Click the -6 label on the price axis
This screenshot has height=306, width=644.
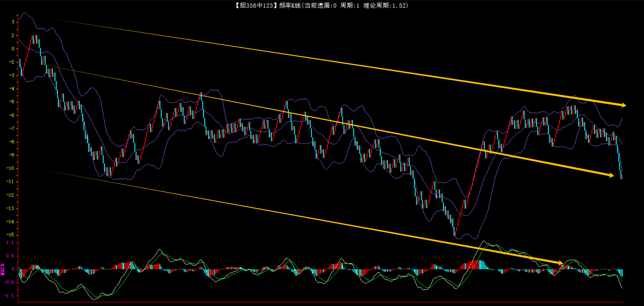tap(12, 115)
